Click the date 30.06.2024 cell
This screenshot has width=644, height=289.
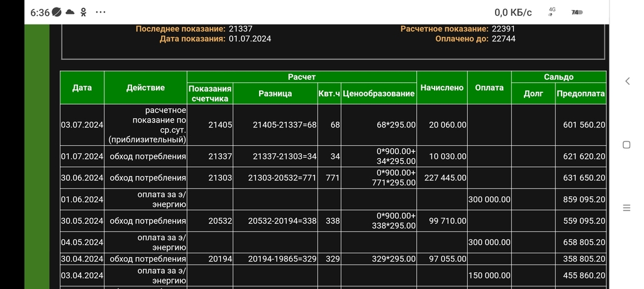[x=82, y=178]
